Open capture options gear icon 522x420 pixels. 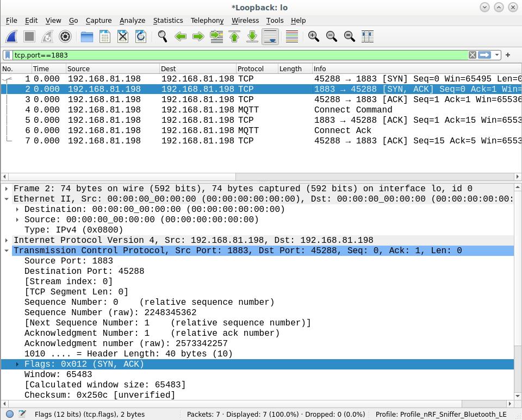coord(65,36)
